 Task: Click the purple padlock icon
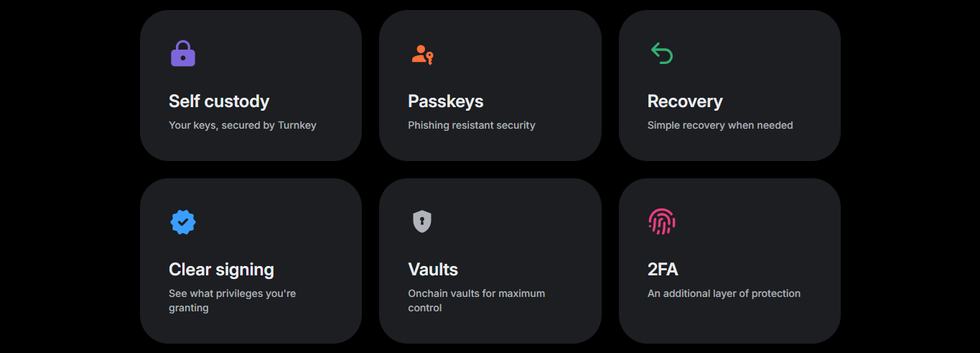pos(183,54)
